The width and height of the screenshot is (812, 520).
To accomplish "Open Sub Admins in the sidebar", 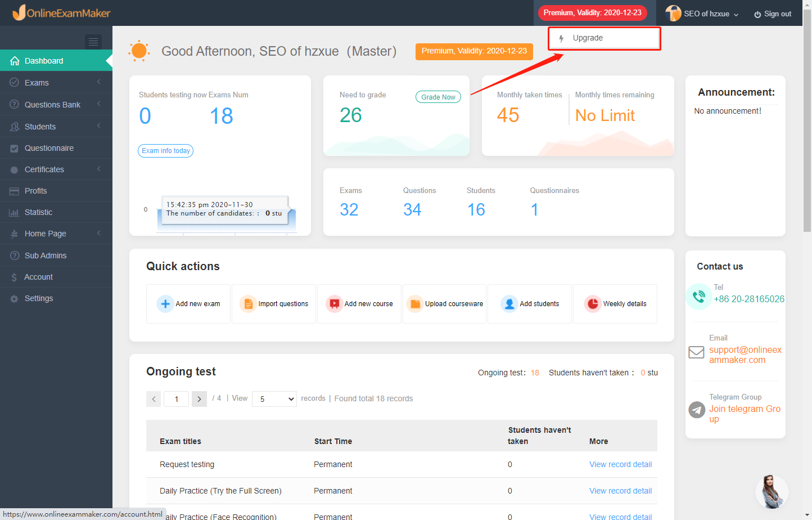I will pos(56,255).
